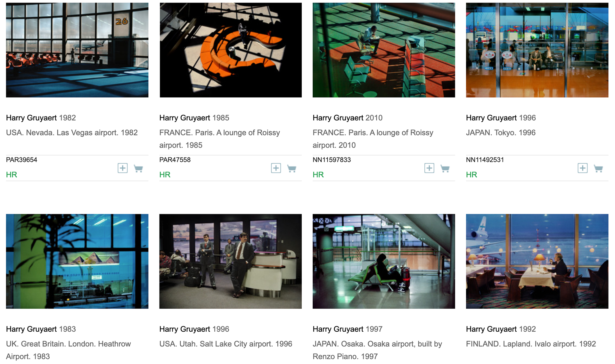Click Harry Gruyaert name on 1997 photo
This screenshot has width=615, height=364.
pos(338,329)
